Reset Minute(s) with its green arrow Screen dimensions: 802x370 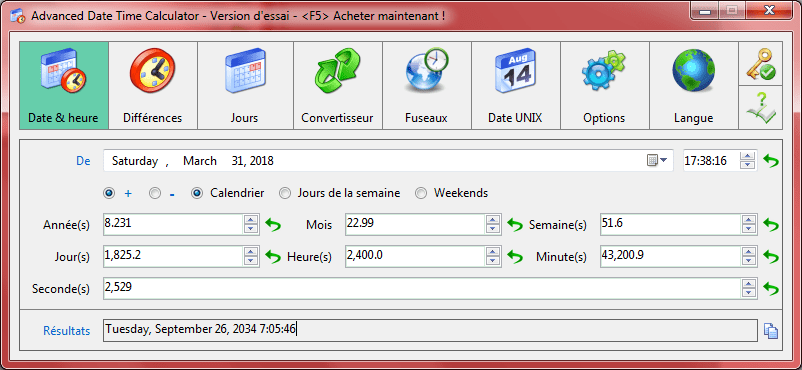click(x=771, y=256)
